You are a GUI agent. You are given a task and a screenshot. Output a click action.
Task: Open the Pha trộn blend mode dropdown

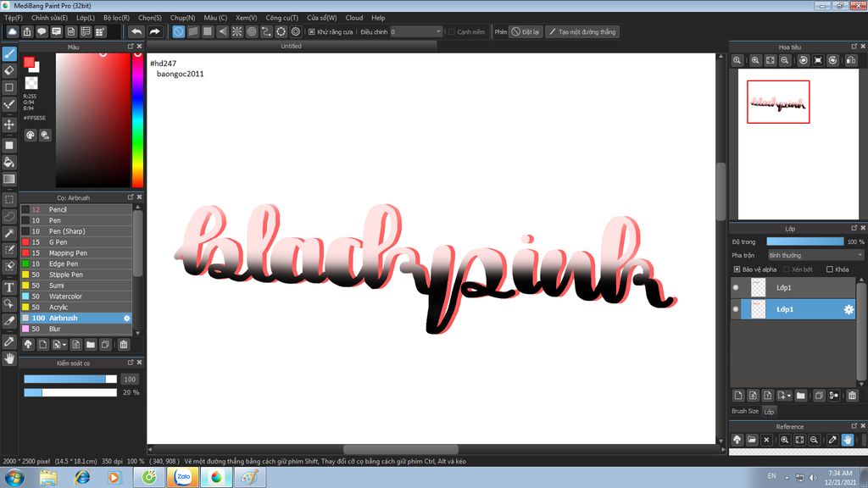(815, 255)
